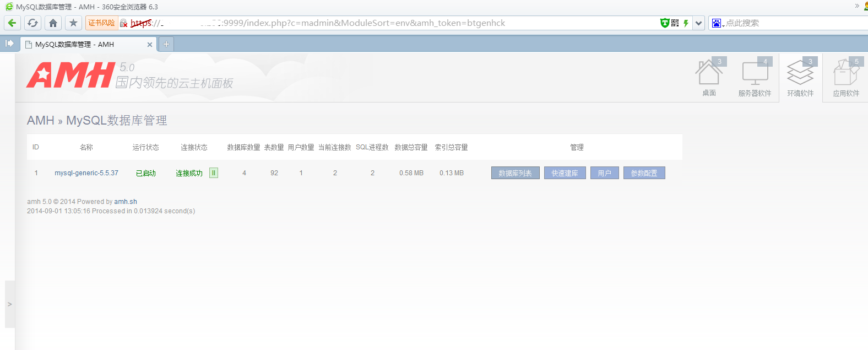The width and height of the screenshot is (868, 350).
Task: Click the broken lock icon in address bar
Action: coord(124,23)
